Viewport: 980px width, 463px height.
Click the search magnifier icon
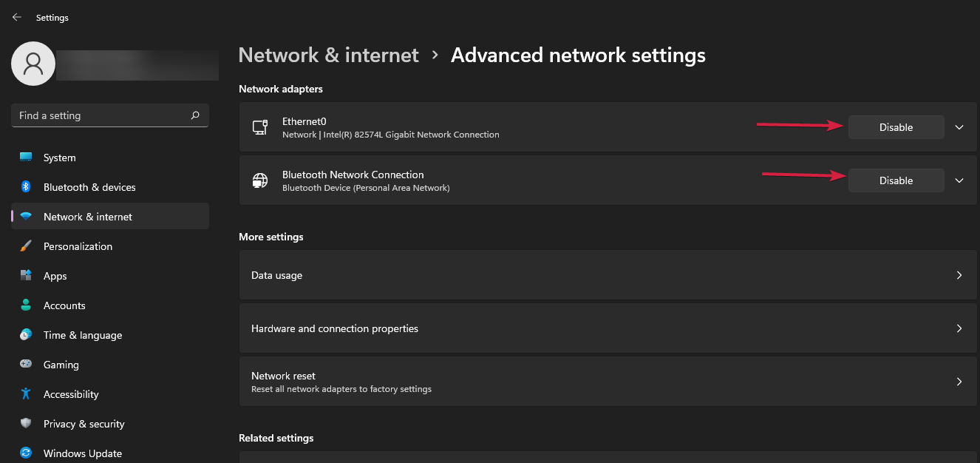coord(195,115)
